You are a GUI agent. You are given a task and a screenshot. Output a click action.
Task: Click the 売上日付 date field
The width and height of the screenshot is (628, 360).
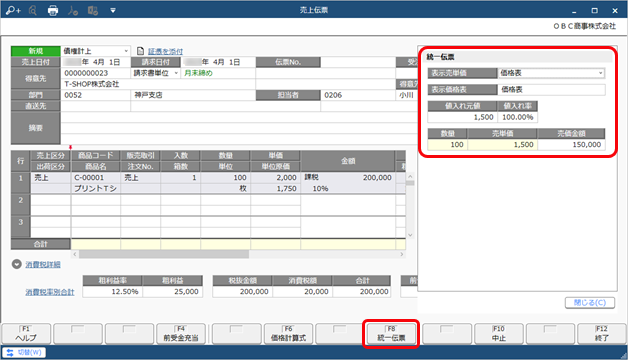(96, 62)
